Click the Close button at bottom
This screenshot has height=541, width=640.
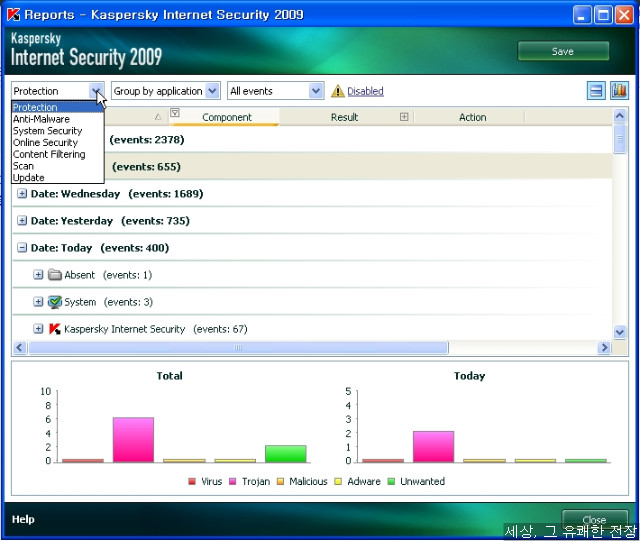[594, 520]
